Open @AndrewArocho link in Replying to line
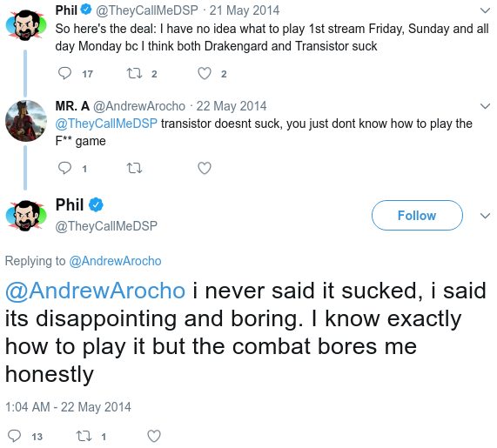This screenshot has height=448, width=497. tap(115, 261)
